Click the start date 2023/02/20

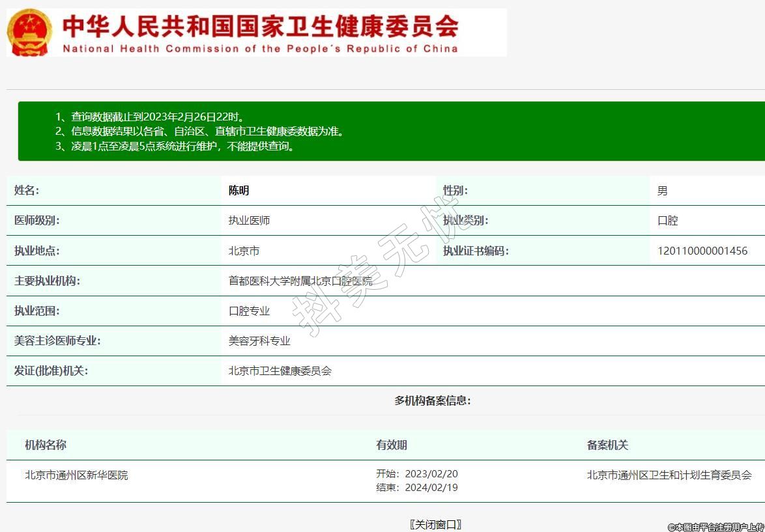[x=431, y=474]
